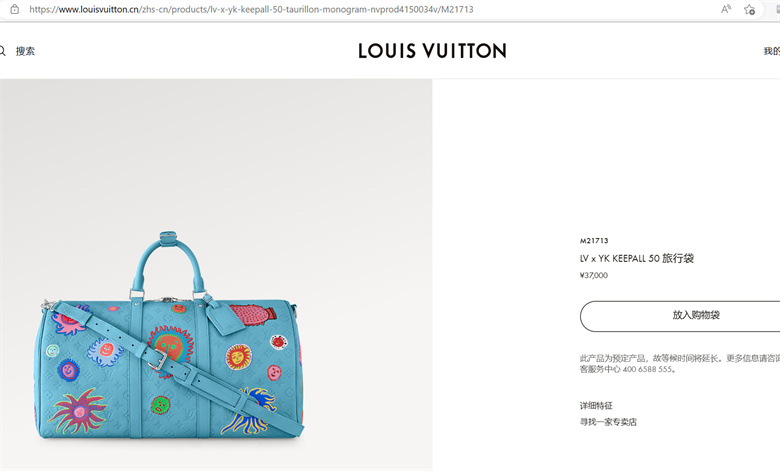Open the 我的 menu item at top right

pyautogui.click(x=772, y=51)
